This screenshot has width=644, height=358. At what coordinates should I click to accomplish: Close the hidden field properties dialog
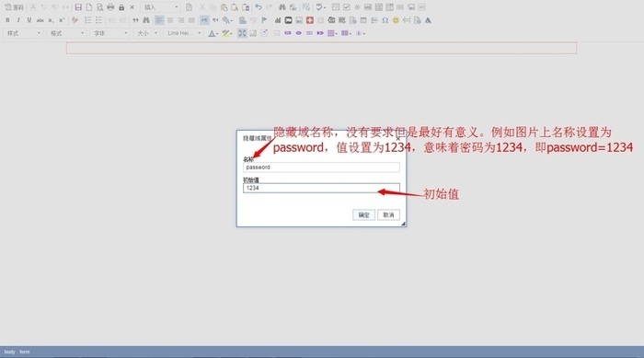click(397, 139)
